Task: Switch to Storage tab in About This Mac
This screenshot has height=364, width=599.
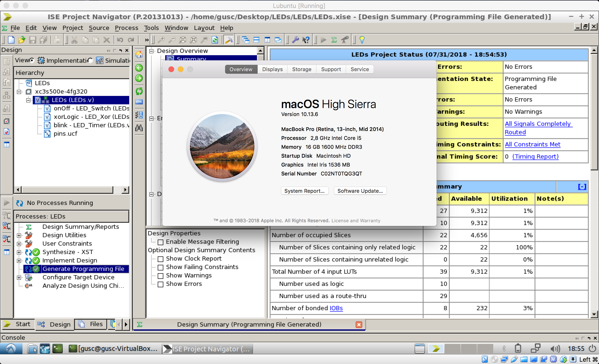Action: (x=302, y=69)
